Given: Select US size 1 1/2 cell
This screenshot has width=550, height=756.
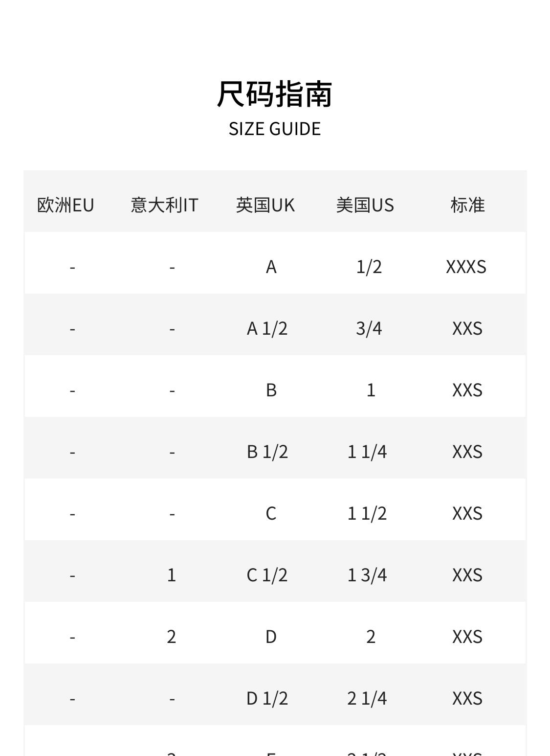Looking at the screenshot, I should 367,513.
